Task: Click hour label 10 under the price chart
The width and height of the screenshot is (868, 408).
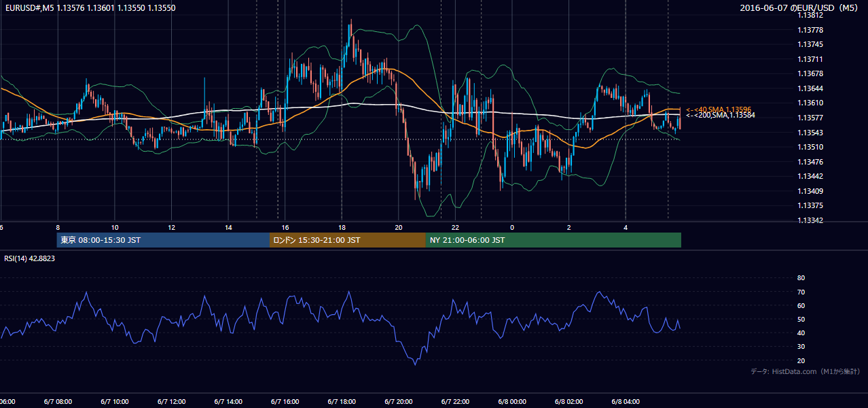Action: (115, 228)
